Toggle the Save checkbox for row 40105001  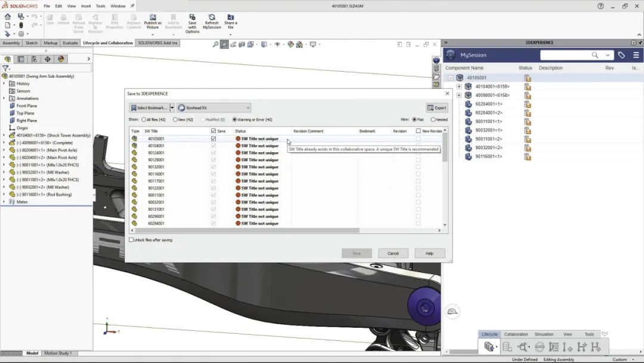213,139
